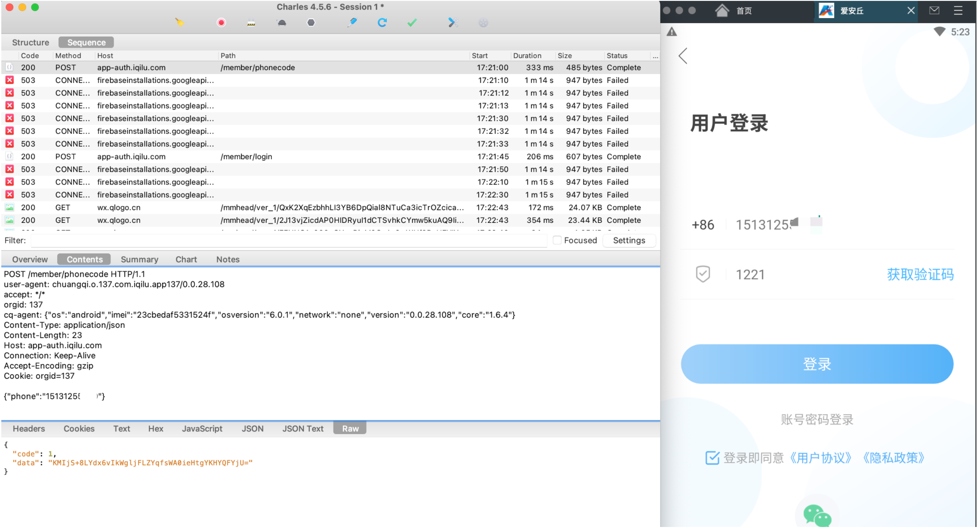
Task: Switch response view to Hex tab
Action: click(x=155, y=428)
